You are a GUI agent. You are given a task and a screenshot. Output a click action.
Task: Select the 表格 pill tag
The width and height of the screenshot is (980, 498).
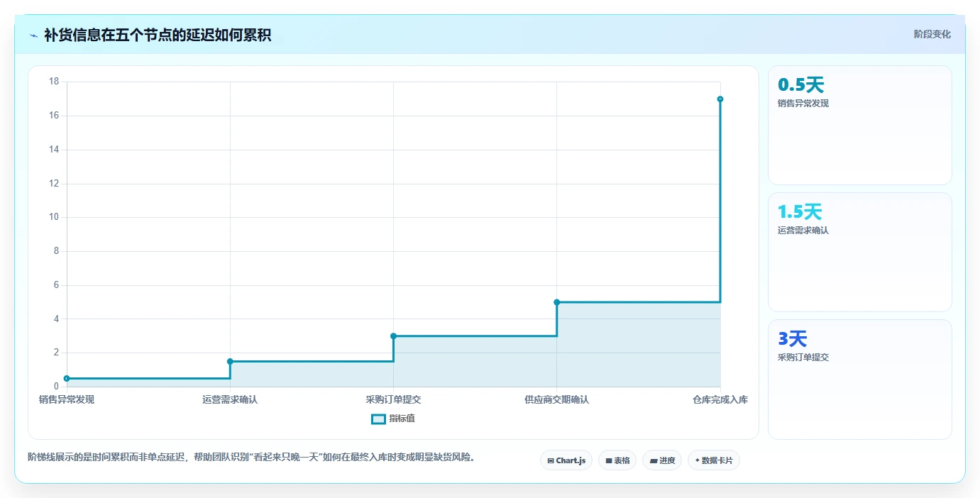(x=617, y=460)
